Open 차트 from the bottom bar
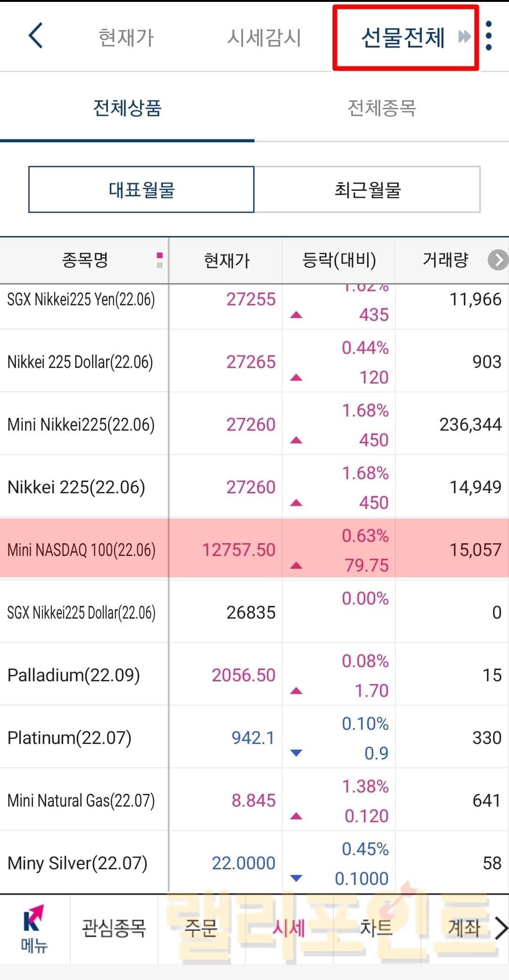Image resolution: width=509 pixels, height=980 pixels. [x=376, y=928]
